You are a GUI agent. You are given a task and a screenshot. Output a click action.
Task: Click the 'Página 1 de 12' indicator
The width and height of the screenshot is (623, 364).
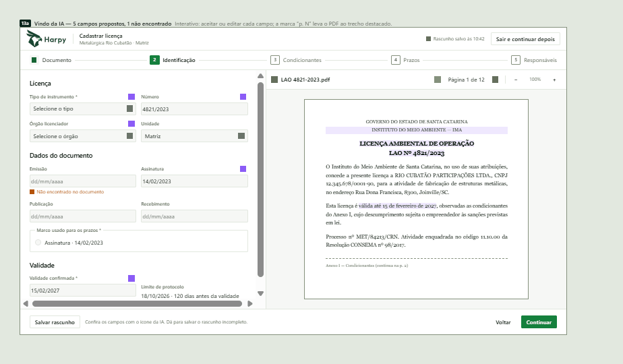466,80
